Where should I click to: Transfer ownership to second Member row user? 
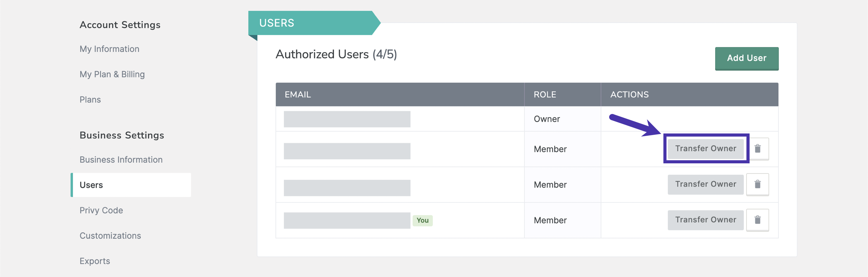(x=705, y=184)
